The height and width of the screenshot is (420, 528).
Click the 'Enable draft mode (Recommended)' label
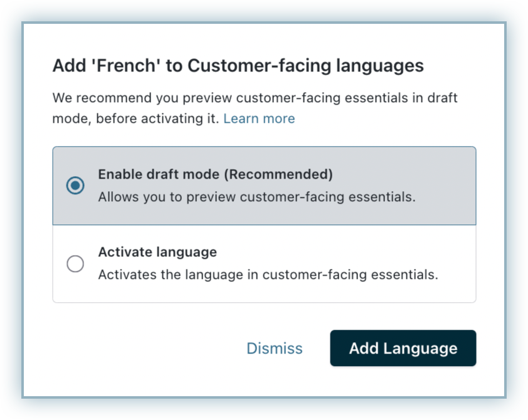coord(215,174)
